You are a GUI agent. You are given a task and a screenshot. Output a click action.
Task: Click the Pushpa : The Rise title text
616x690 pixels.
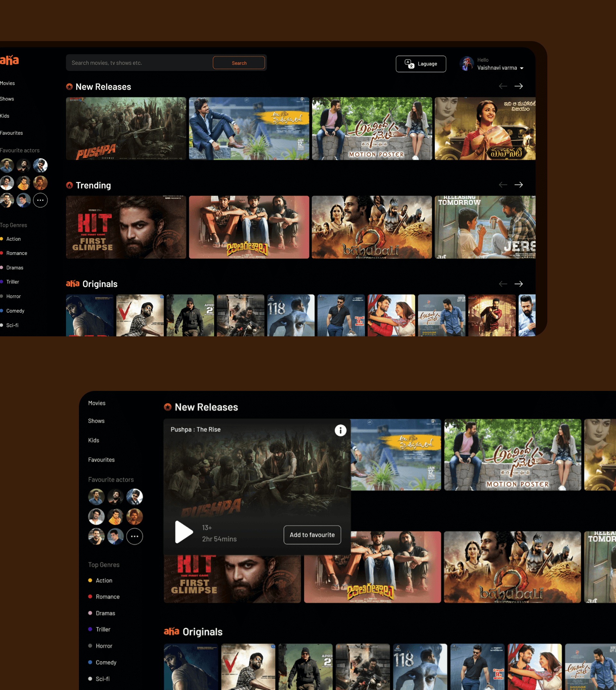(x=196, y=430)
